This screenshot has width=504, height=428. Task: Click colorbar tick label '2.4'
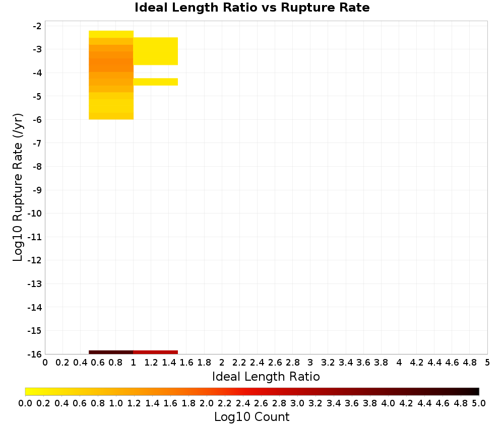pyautogui.click(x=243, y=403)
